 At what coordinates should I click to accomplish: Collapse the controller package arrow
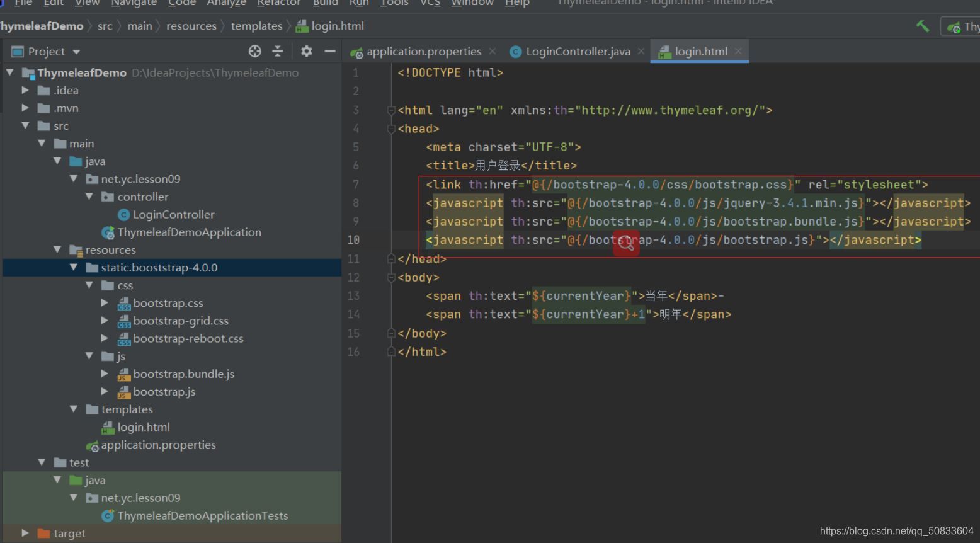click(89, 197)
